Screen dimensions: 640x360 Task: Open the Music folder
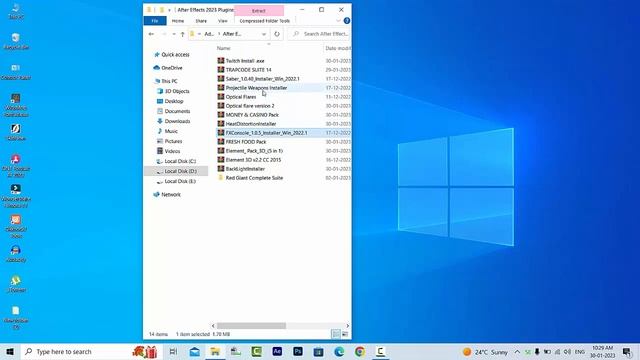tap(171, 131)
